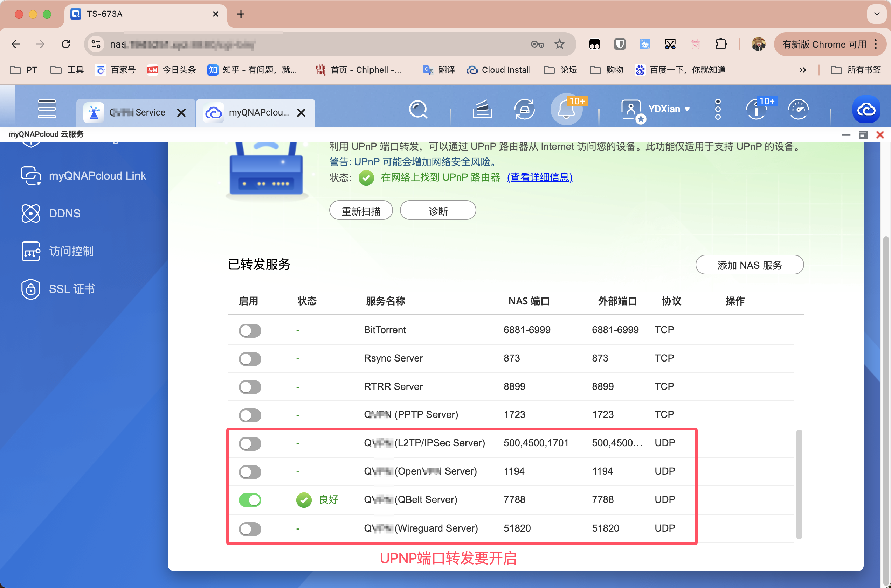Open the 查看详细信息 link

click(x=539, y=177)
